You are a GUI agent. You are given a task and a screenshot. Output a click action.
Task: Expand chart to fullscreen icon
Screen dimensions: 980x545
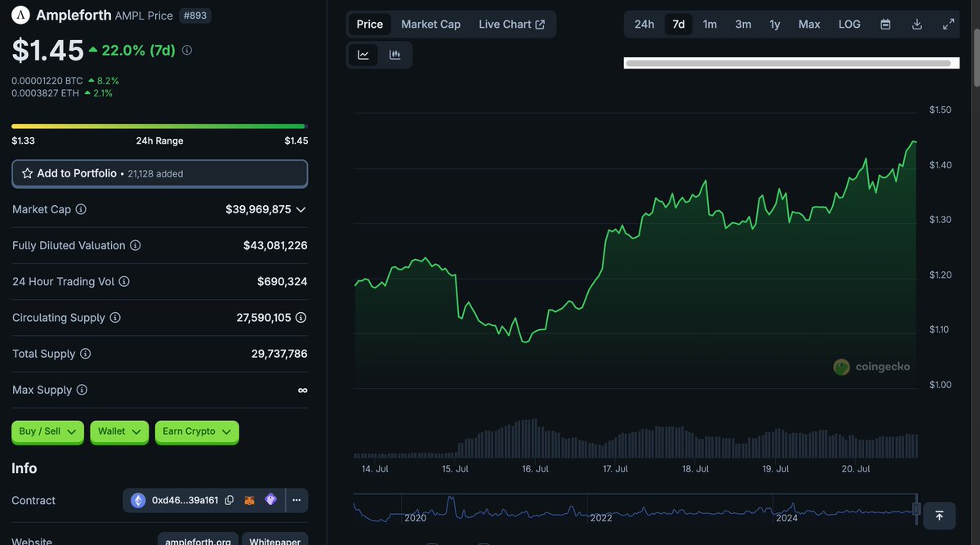[949, 25]
